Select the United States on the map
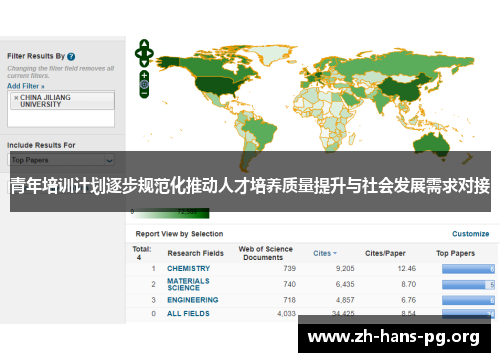Image resolution: width=500 pixels, height=362 pixels. click(x=218, y=85)
